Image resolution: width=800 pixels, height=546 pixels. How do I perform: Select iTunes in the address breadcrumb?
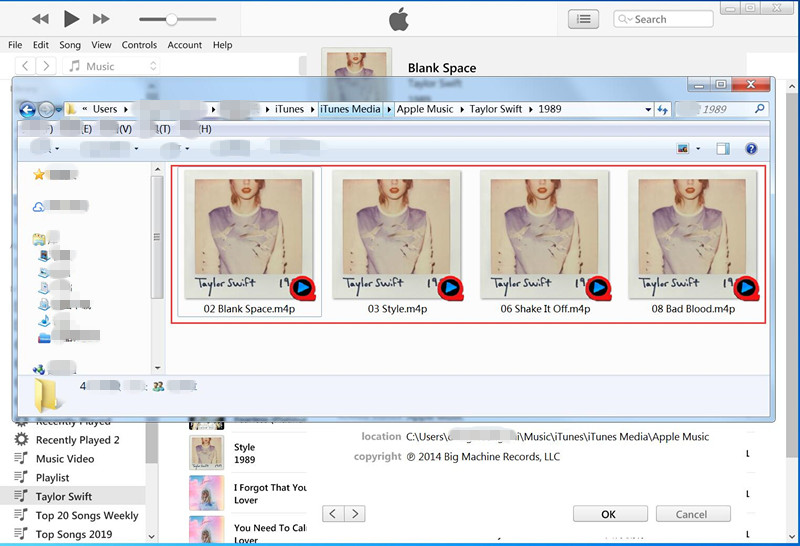click(289, 109)
